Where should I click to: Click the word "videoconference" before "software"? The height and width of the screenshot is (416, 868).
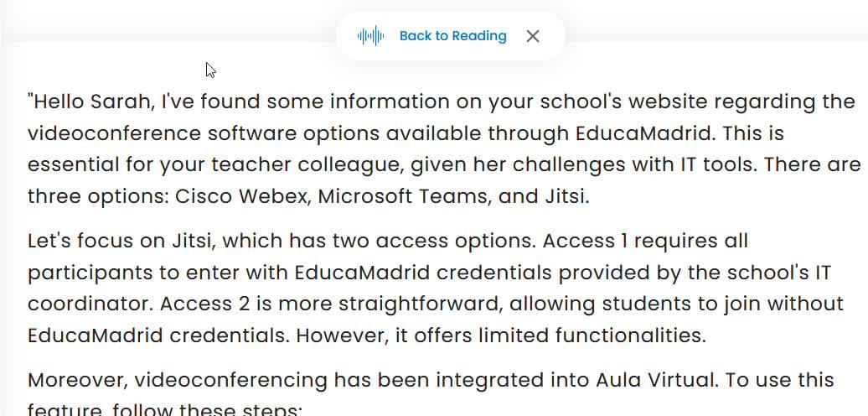[114, 134]
